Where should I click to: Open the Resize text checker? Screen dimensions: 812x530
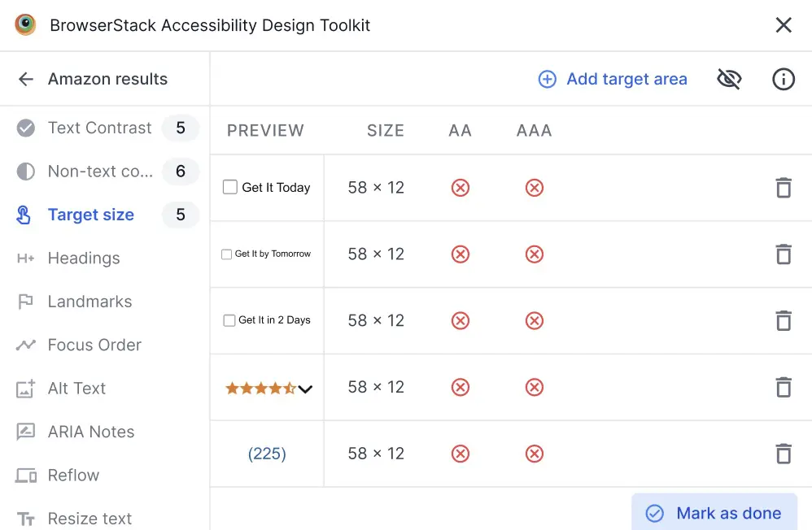(90, 518)
